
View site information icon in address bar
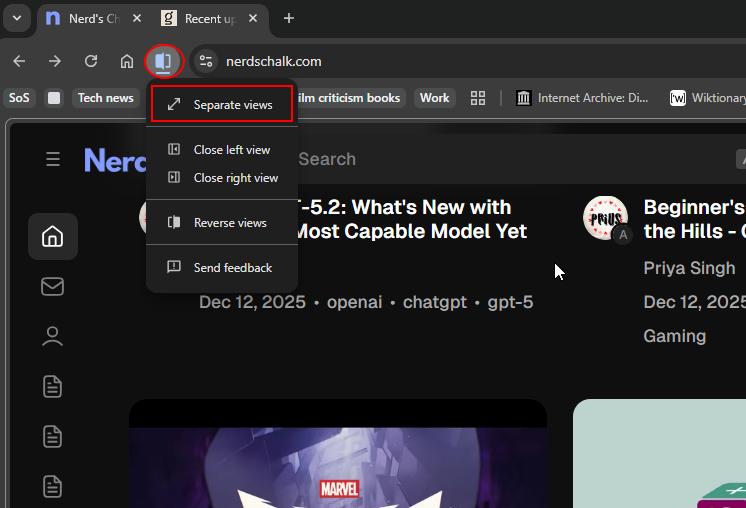pos(206,61)
